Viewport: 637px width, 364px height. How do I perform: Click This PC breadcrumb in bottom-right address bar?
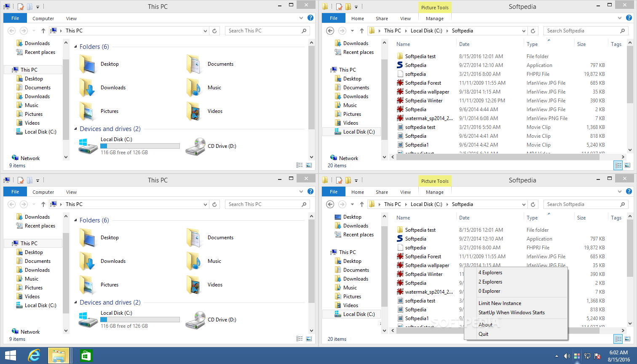point(392,204)
